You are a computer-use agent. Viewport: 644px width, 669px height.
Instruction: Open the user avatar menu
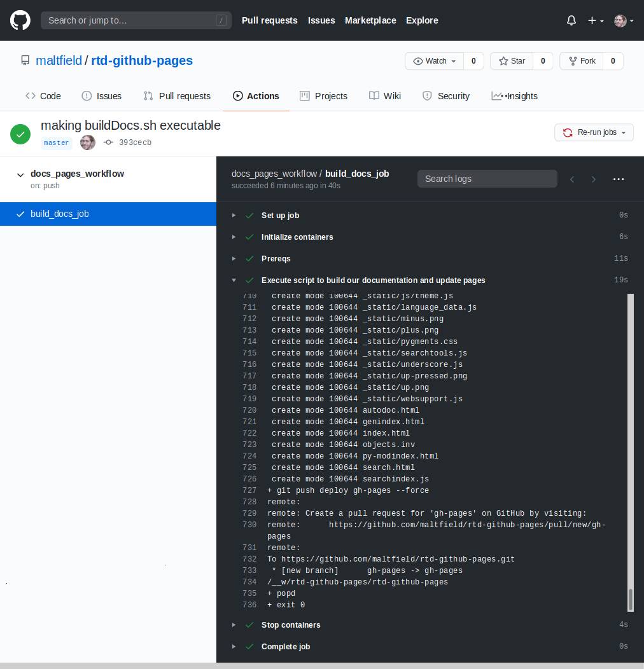623,20
